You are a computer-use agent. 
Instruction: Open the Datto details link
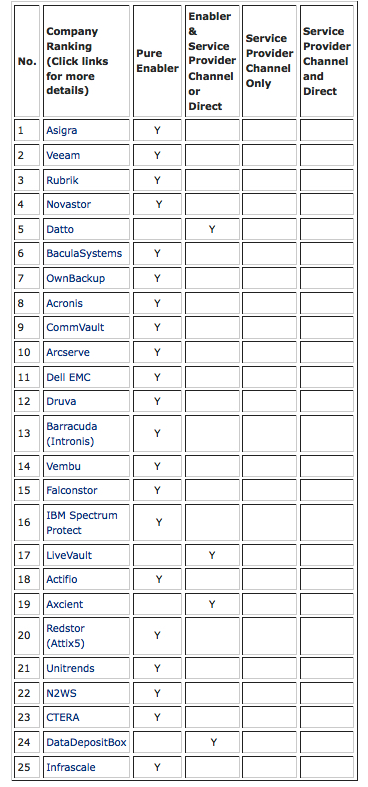click(x=60, y=229)
